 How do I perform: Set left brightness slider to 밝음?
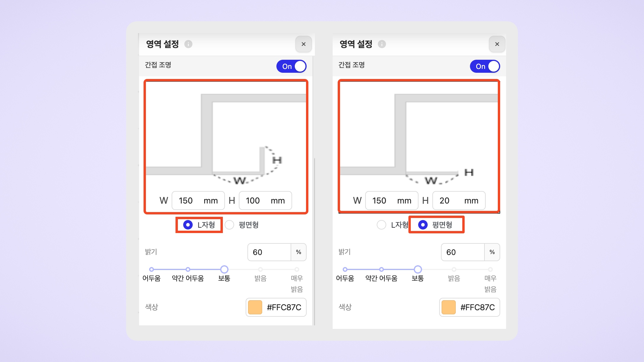click(260, 269)
